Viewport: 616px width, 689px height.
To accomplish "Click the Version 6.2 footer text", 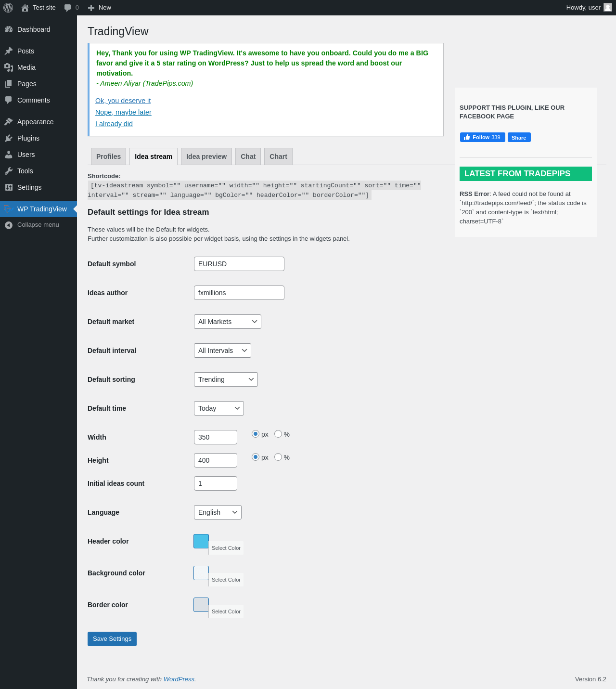I will (x=590, y=679).
